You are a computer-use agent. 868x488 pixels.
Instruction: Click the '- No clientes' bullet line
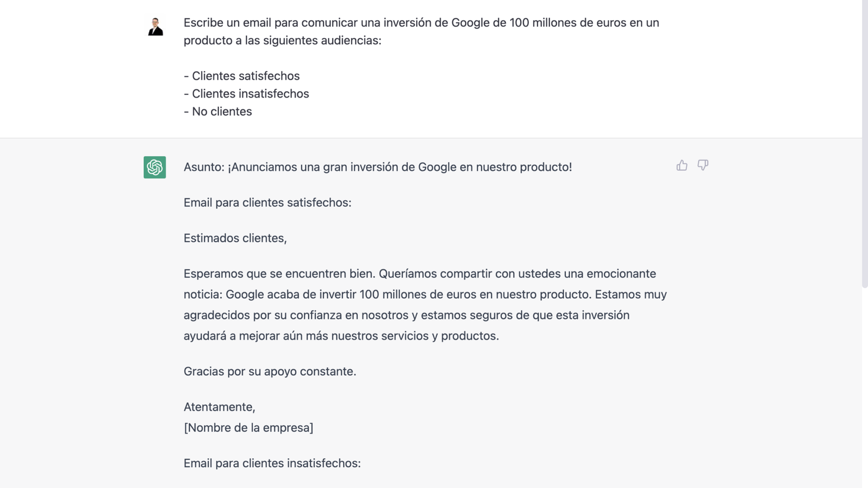218,112
